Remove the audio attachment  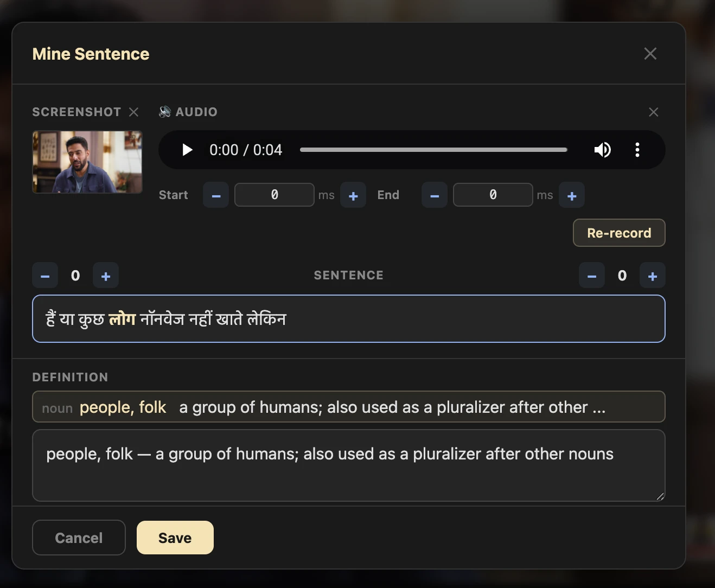[x=653, y=112]
